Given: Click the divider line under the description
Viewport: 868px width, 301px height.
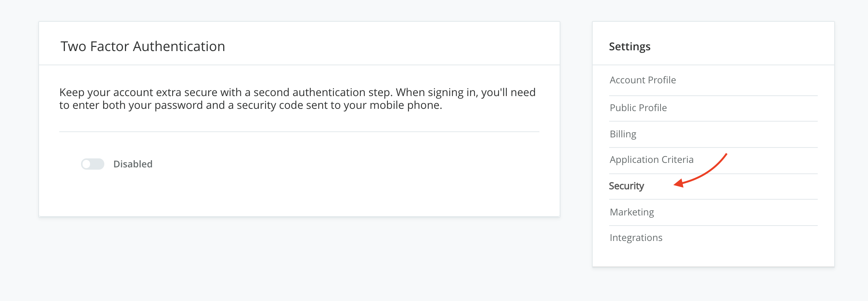Looking at the screenshot, I should click(x=299, y=132).
